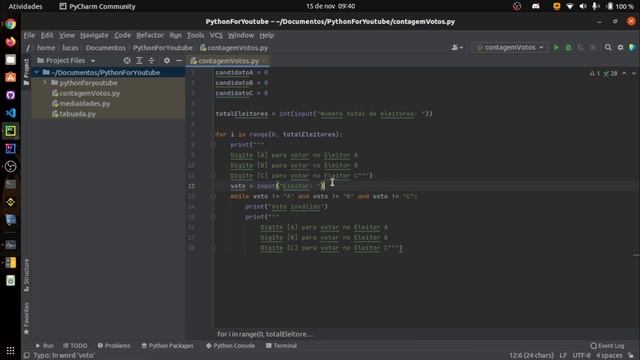Open Project panel options gear
Viewport: 640px width, 360px height.
pyautogui.click(x=167, y=60)
